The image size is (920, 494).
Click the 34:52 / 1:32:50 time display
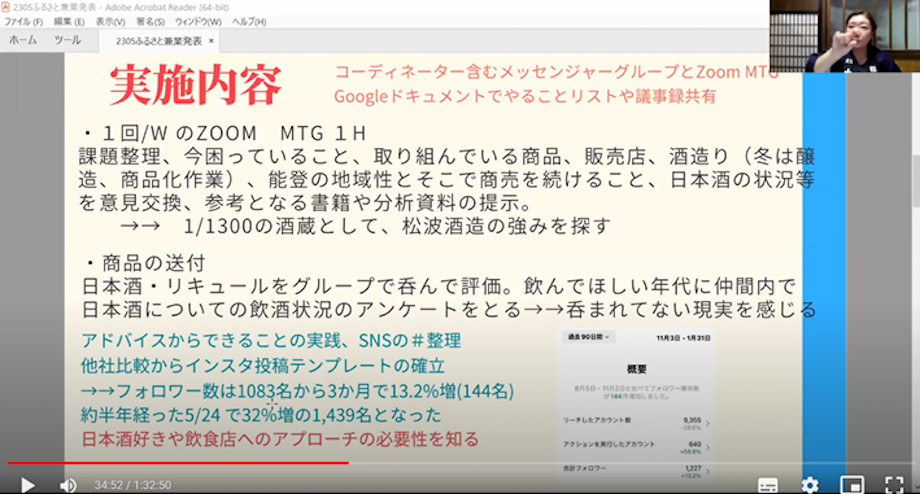pyautogui.click(x=133, y=485)
